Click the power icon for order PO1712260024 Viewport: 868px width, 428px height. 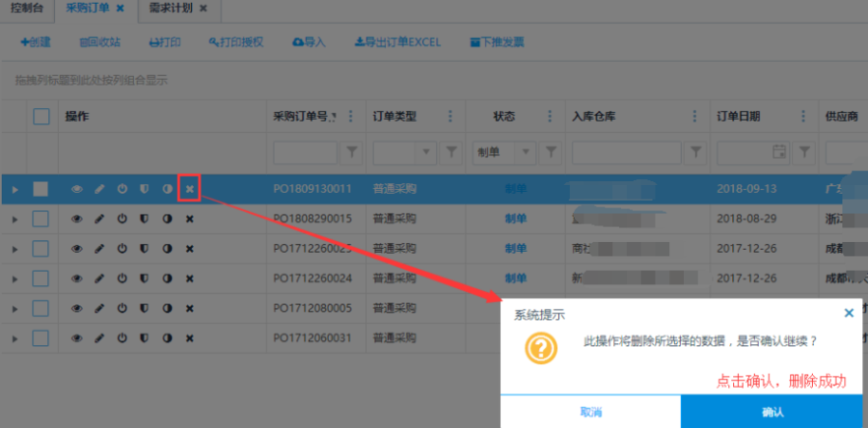[x=122, y=278]
